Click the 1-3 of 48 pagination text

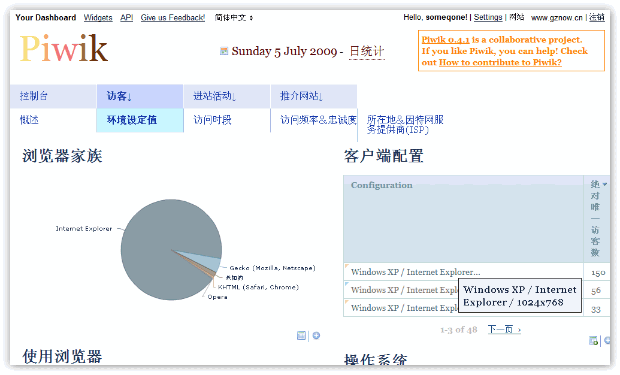click(x=459, y=330)
